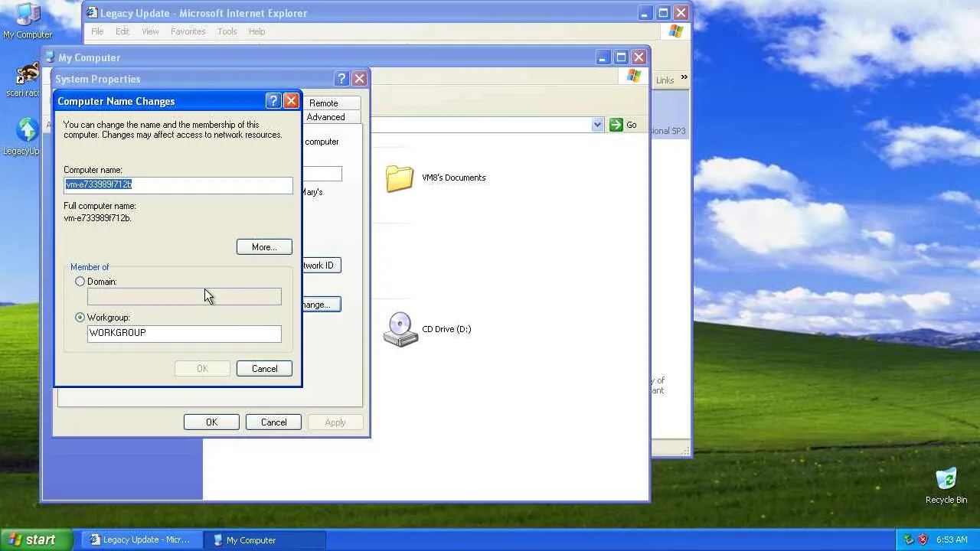980x551 pixels.
Task: Select the VM8's Documents folder icon
Action: click(400, 178)
